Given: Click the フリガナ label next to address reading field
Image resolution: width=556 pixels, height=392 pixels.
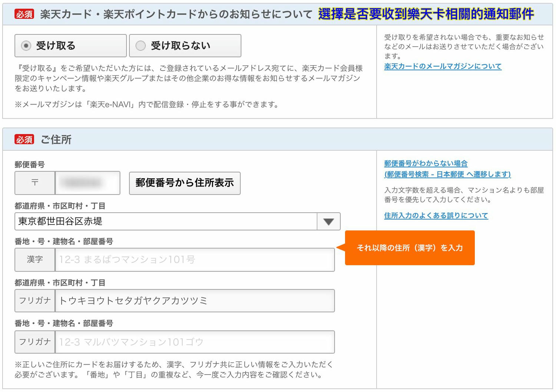Looking at the screenshot, I should click(x=34, y=301).
